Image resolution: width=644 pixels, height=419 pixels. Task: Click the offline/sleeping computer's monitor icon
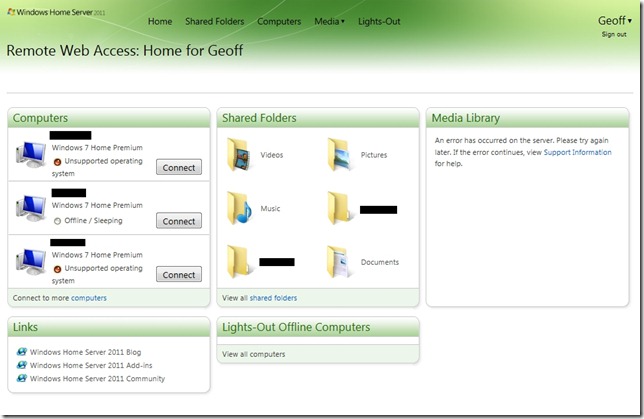click(30, 208)
